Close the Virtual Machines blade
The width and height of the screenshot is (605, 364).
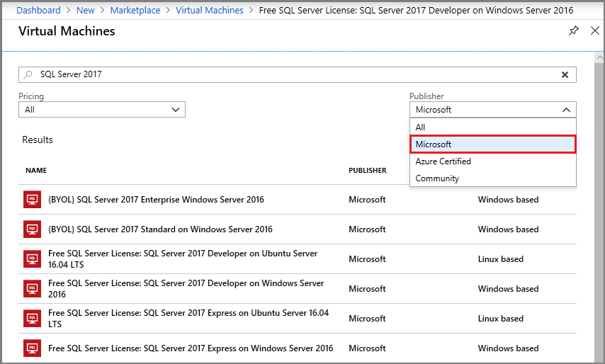tap(595, 31)
